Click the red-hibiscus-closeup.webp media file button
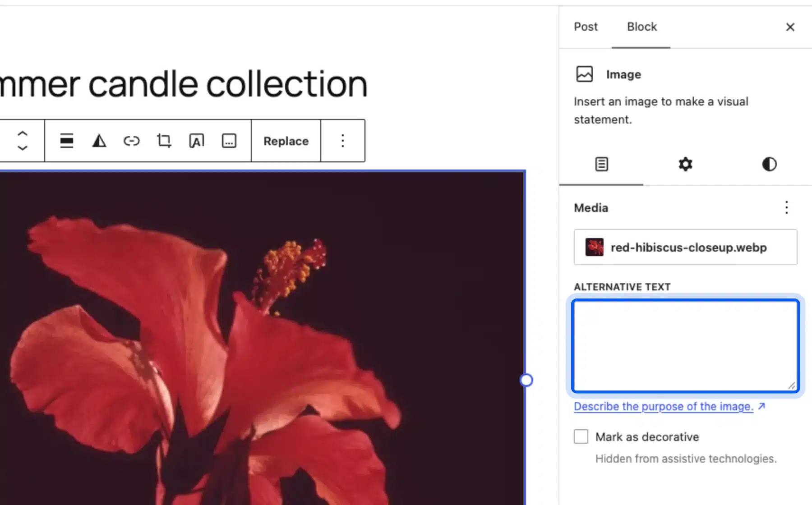This screenshot has height=505, width=812. tap(685, 247)
